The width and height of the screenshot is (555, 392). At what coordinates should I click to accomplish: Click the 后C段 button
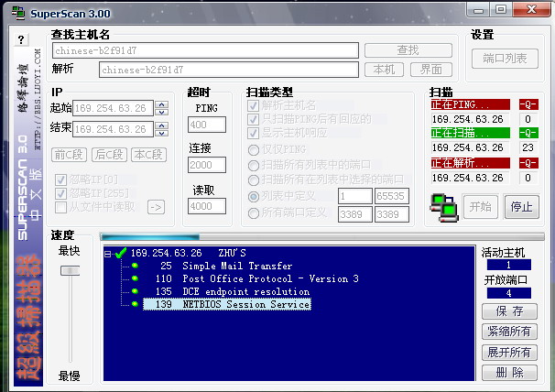(x=109, y=155)
